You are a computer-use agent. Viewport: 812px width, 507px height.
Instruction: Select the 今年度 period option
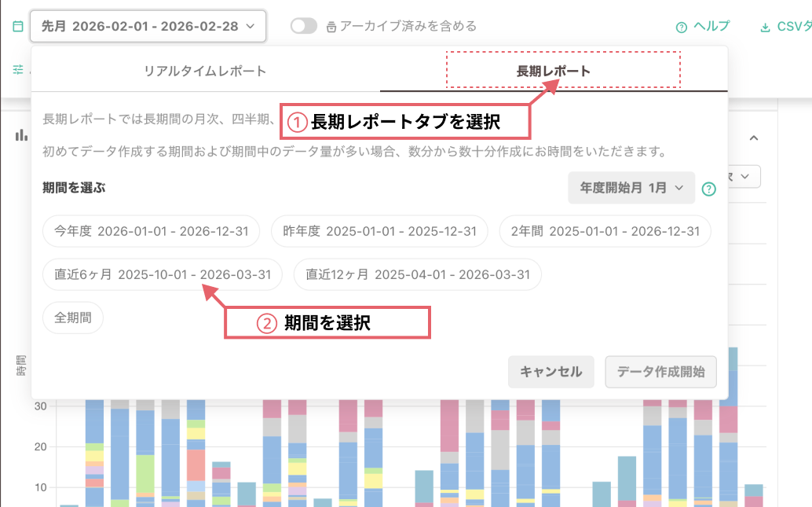pyautogui.click(x=149, y=231)
